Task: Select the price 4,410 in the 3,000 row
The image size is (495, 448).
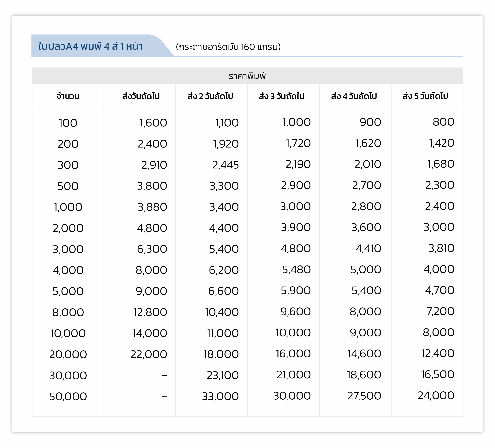Action: tap(368, 249)
